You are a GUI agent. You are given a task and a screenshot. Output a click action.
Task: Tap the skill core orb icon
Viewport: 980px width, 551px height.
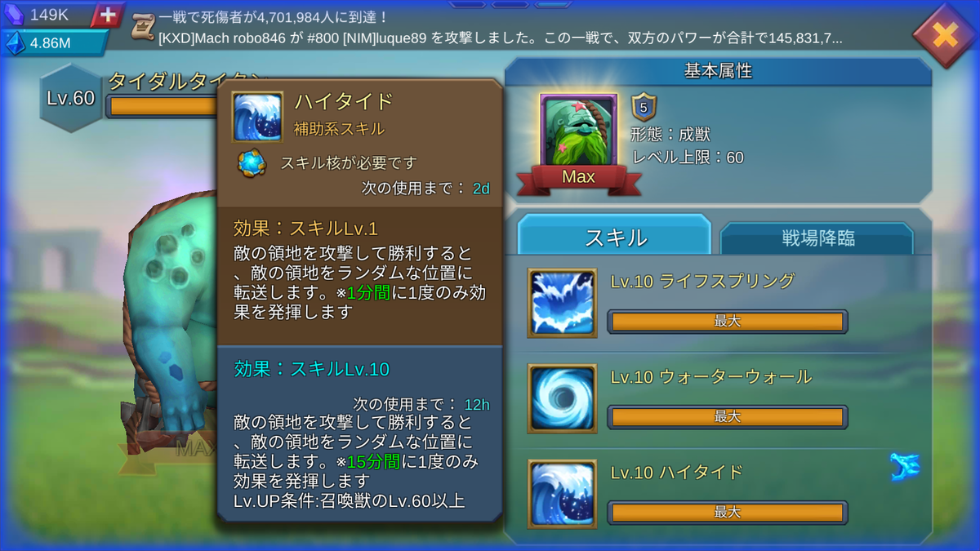(x=252, y=162)
